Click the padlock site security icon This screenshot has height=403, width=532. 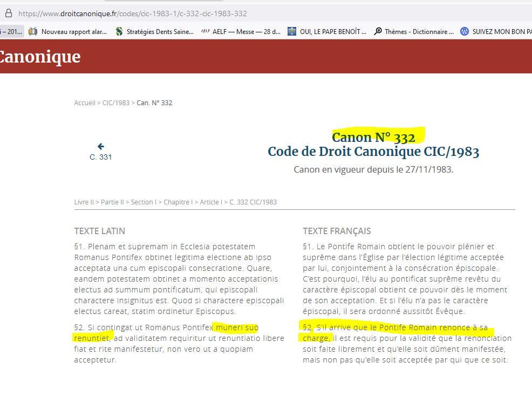pos(8,13)
